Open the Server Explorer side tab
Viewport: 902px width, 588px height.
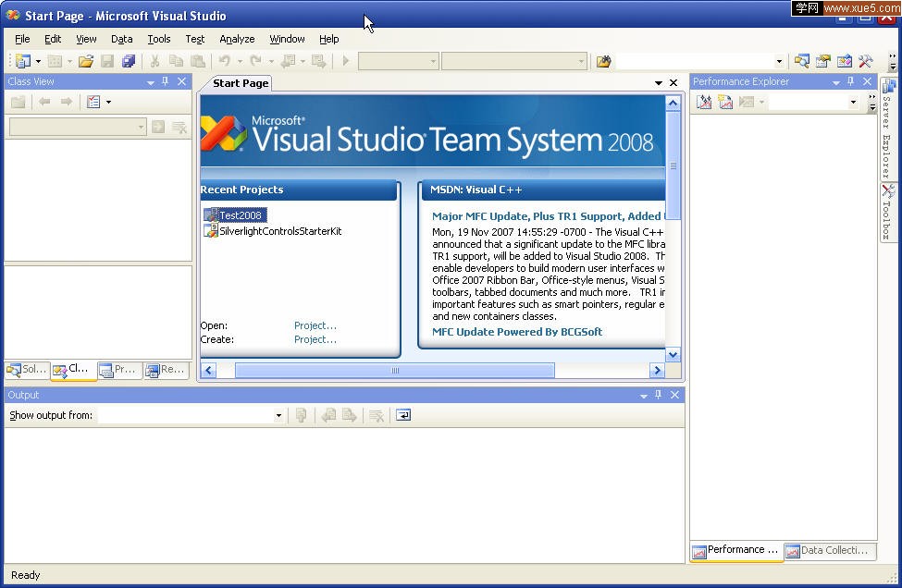point(887,129)
